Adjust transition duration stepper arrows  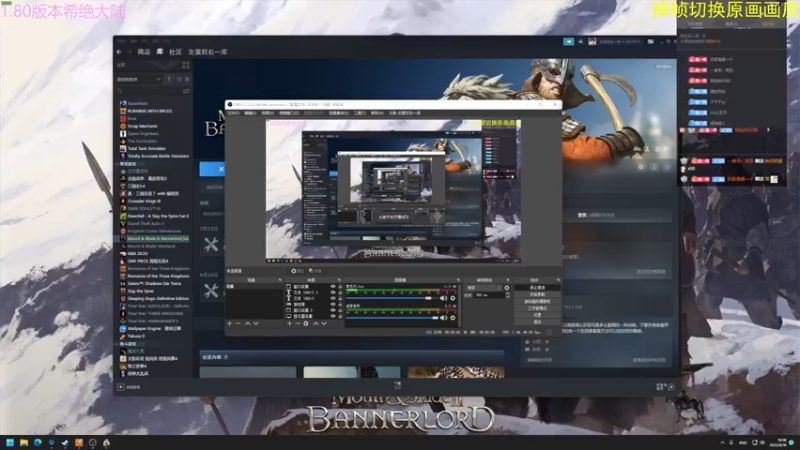coord(507,295)
